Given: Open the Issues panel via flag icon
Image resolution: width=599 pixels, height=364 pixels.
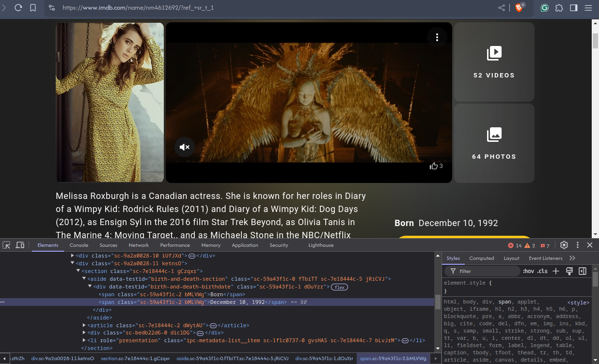Looking at the screenshot, I should [546, 245].
